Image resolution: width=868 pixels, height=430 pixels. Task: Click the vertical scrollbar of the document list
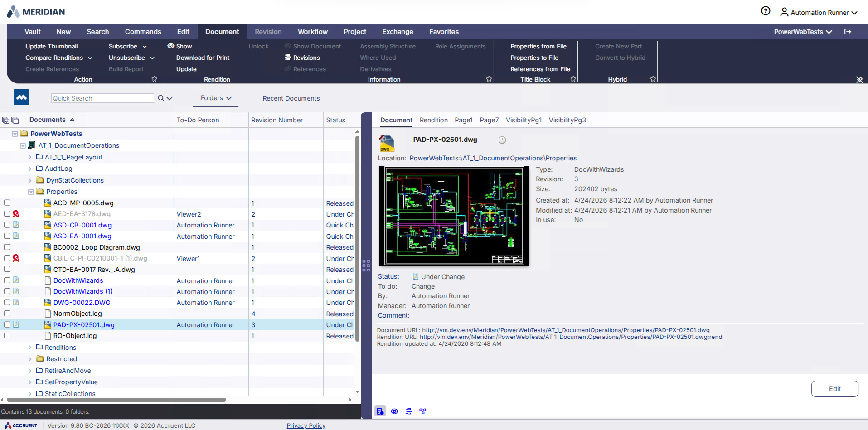[357, 238]
